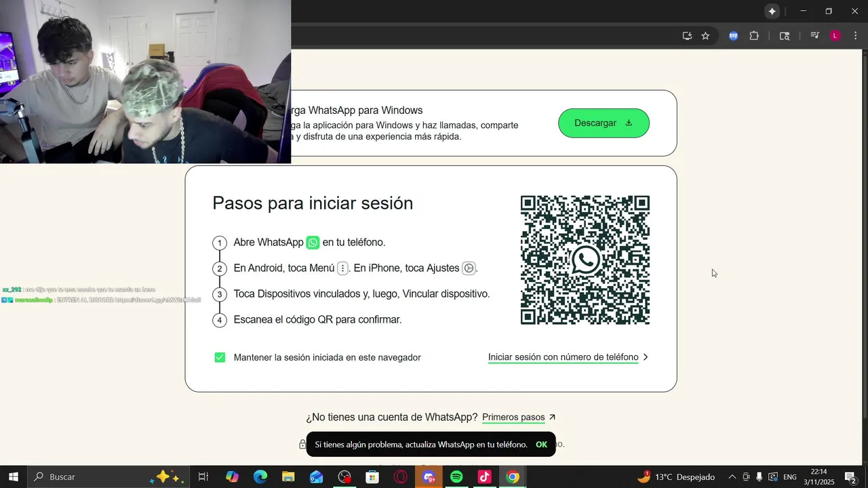Open Microsoft Edge from the taskbar
The width and height of the screenshot is (868, 488).
coord(260,476)
